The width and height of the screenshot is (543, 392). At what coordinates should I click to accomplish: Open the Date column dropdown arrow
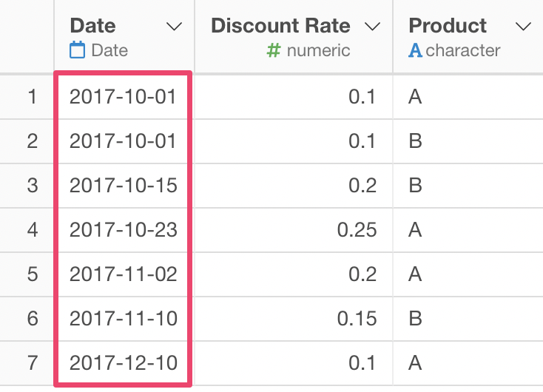click(174, 27)
